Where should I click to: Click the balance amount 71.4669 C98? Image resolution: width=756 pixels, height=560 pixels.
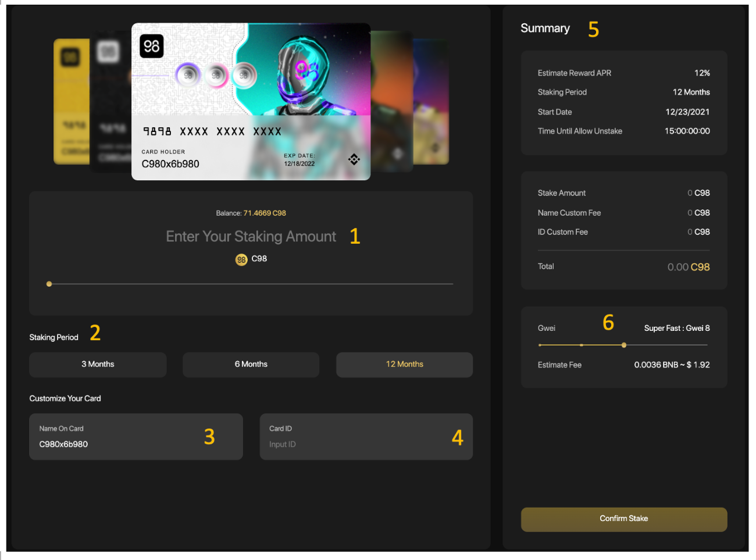265,213
